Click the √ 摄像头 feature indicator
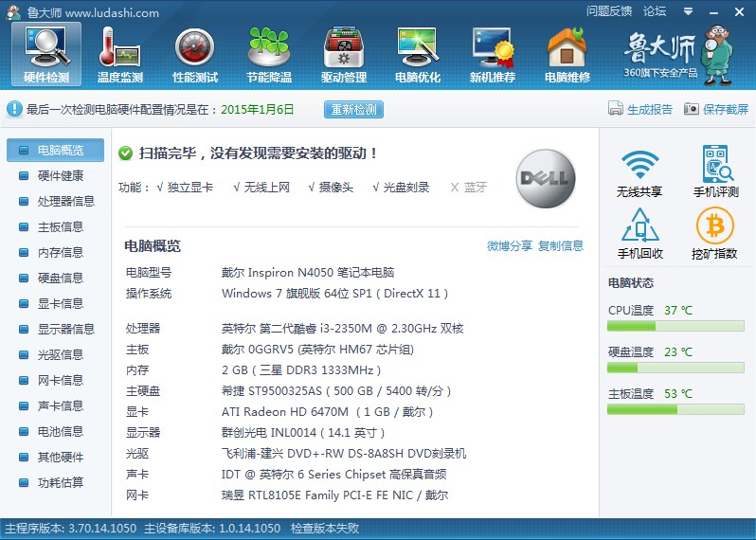756x540 pixels. pyautogui.click(x=331, y=187)
